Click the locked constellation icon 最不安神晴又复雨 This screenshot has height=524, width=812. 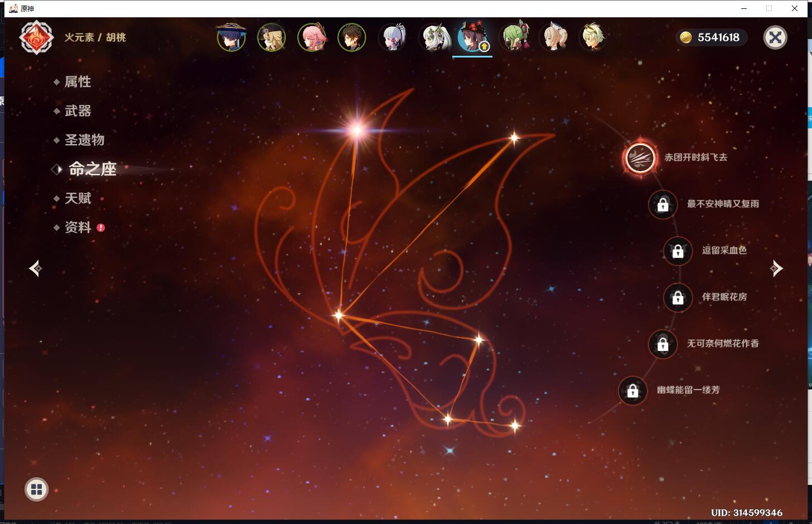pos(663,204)
